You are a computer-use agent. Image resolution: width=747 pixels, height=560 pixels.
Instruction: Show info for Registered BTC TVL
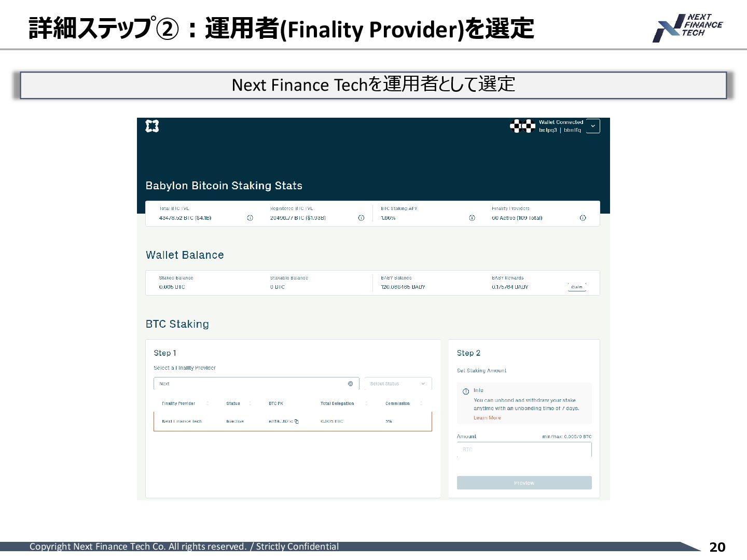click(361, 218)
